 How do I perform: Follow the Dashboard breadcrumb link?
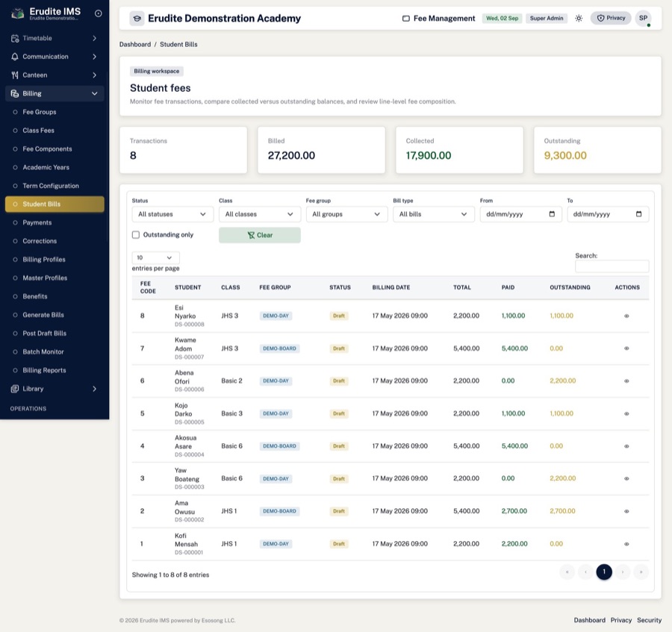tap(135, 45)
